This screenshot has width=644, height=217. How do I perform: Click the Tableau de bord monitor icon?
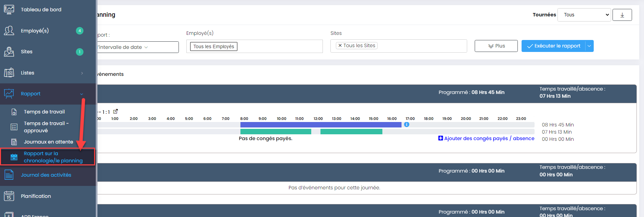pos(9,10)
